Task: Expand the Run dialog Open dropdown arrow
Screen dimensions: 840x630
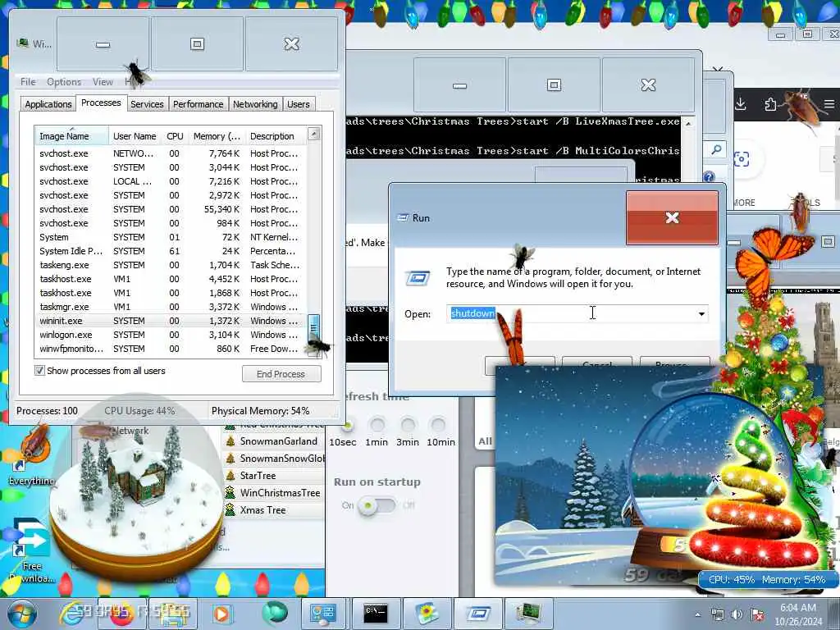Action: 701,314
